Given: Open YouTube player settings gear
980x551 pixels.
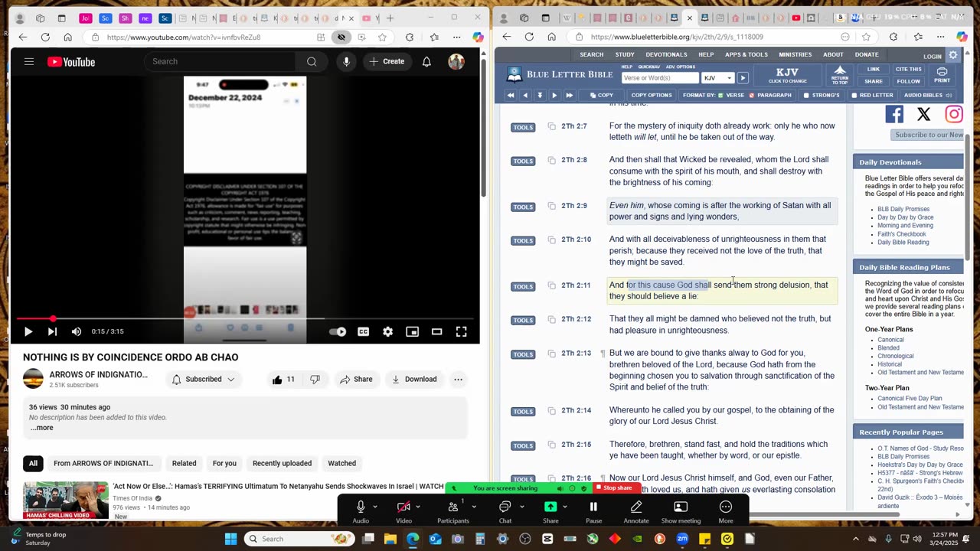Looking at the screenshot, I should click(x=387, y=331).
